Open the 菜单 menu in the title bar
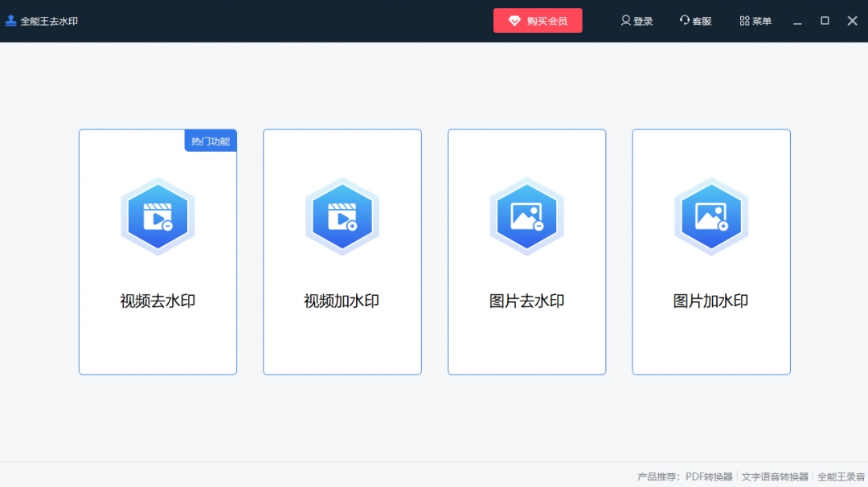The width and height of the screenshot is (868, 487). [x=755, y=20]
